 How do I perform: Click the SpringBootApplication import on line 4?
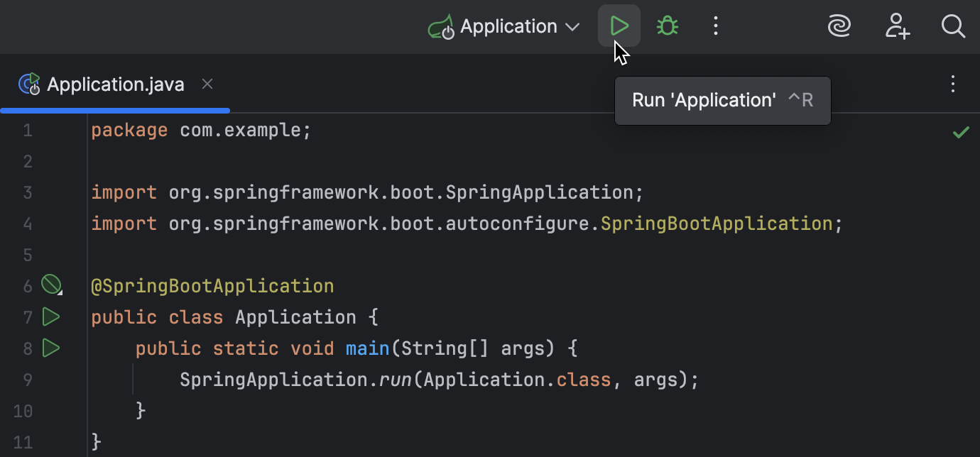click(x=715, y=223)
